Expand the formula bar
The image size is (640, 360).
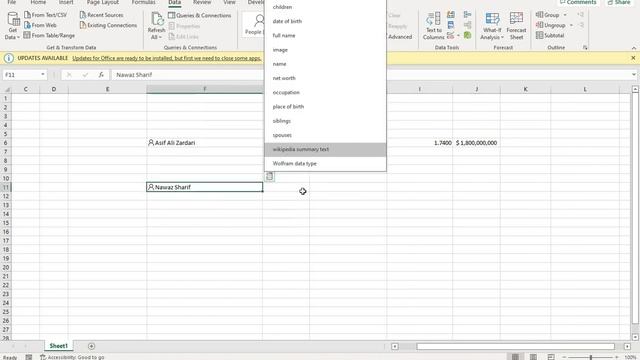coord(633,75)
